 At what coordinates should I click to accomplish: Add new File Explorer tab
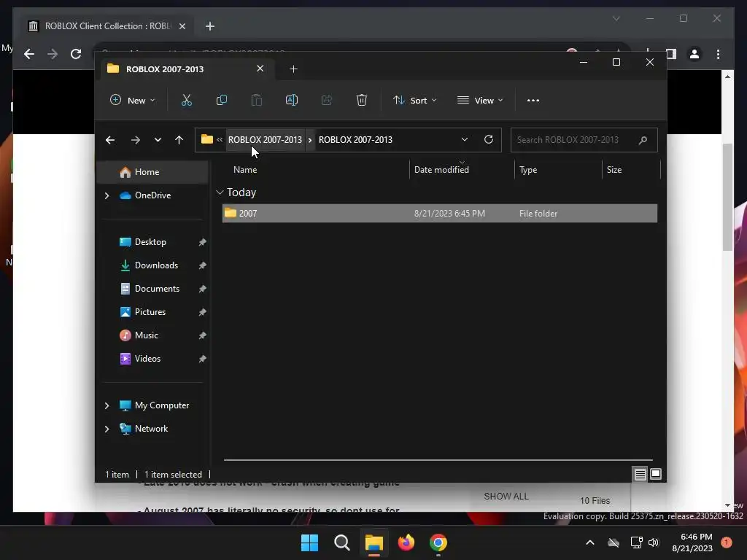(x=293, y=69)
